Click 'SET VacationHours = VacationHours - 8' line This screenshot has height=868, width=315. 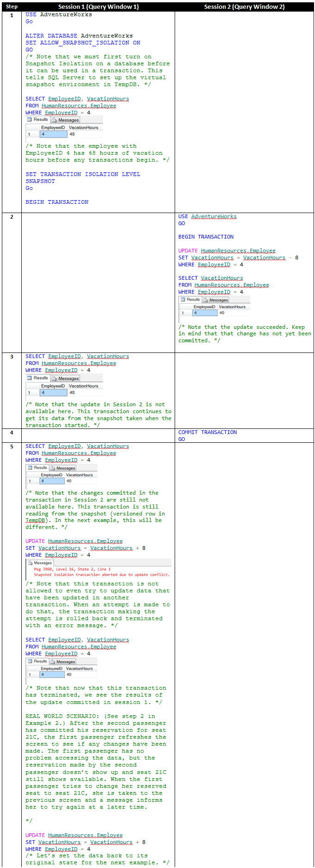pyautogui.click(x=239, y=258)
